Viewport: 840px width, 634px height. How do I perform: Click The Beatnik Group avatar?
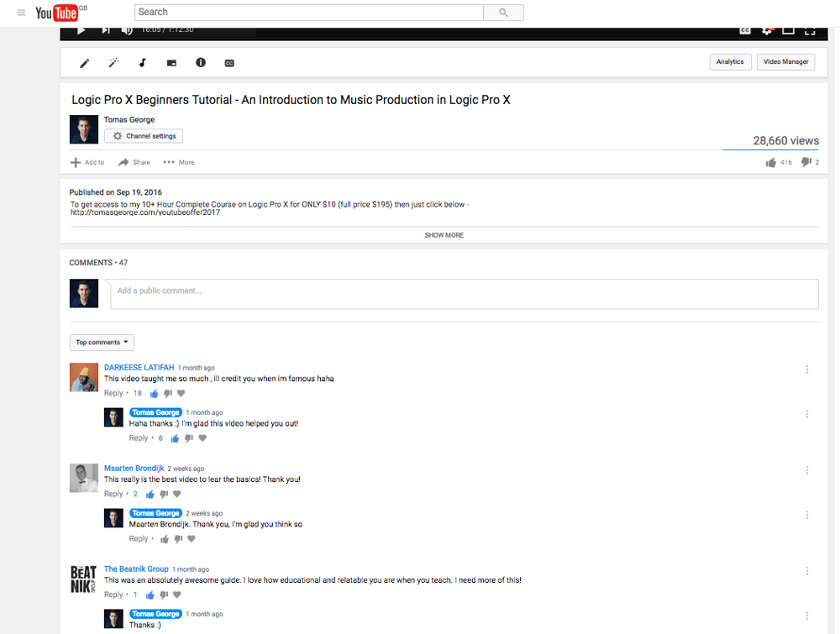click(x=83, y=579)
